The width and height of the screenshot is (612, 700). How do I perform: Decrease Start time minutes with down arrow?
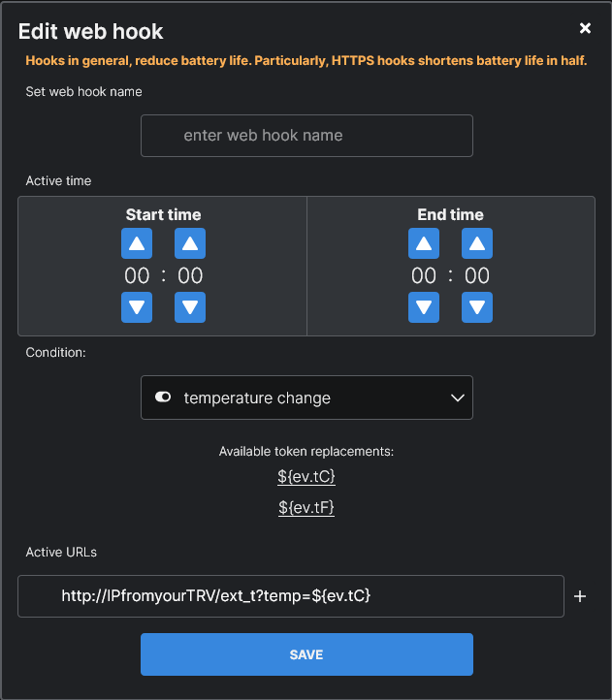190,308
